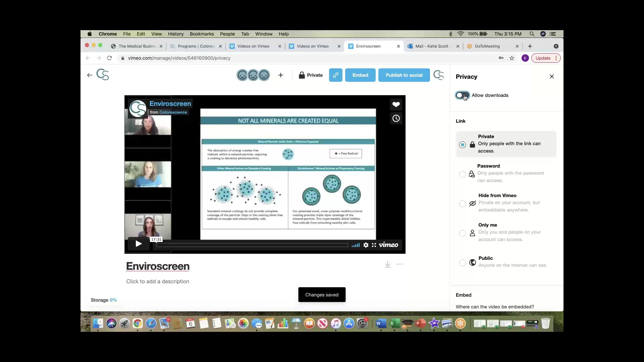Click the copy video link icon
Viewport: 644px width, 362px height.
[335, 75]
